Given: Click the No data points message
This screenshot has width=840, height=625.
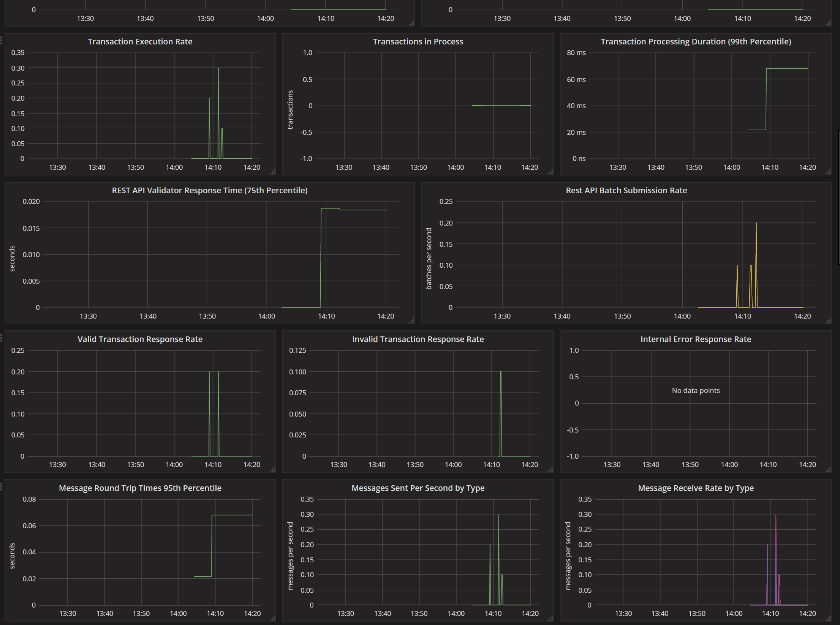Looking at the screenshot, I should [696, 390].
